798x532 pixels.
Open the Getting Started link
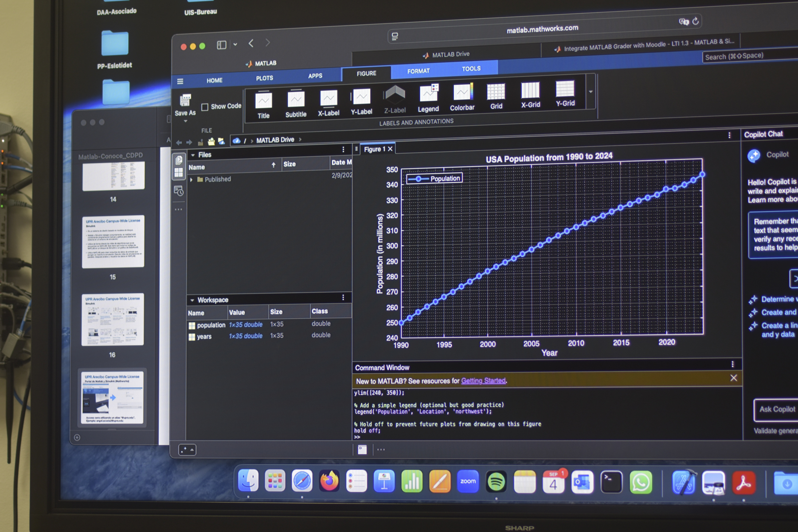(483, 380)
